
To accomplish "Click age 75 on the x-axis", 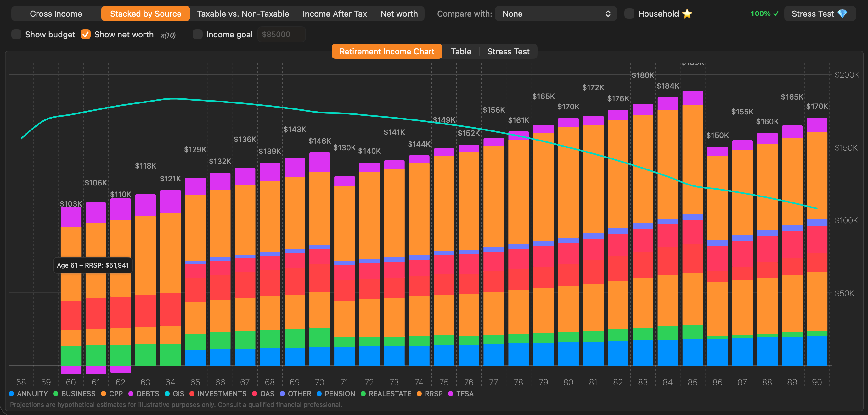I will pyautogui.click(x=444, y=382).
